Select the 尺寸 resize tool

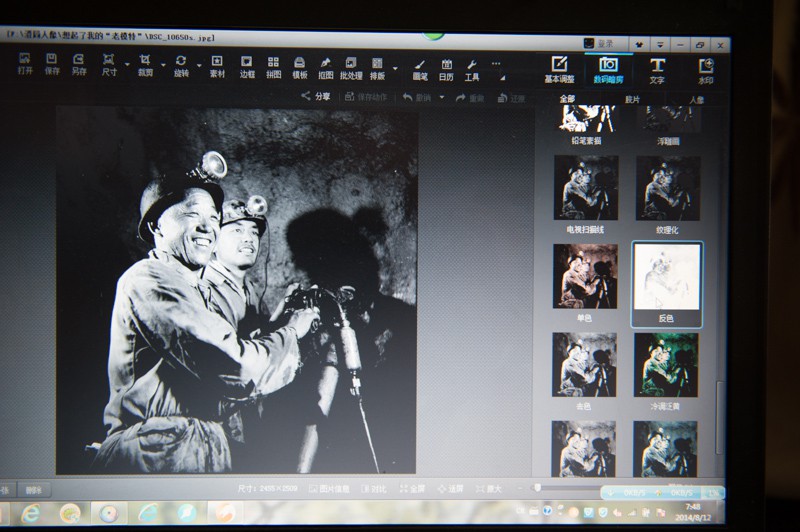(x=109, y=65)
